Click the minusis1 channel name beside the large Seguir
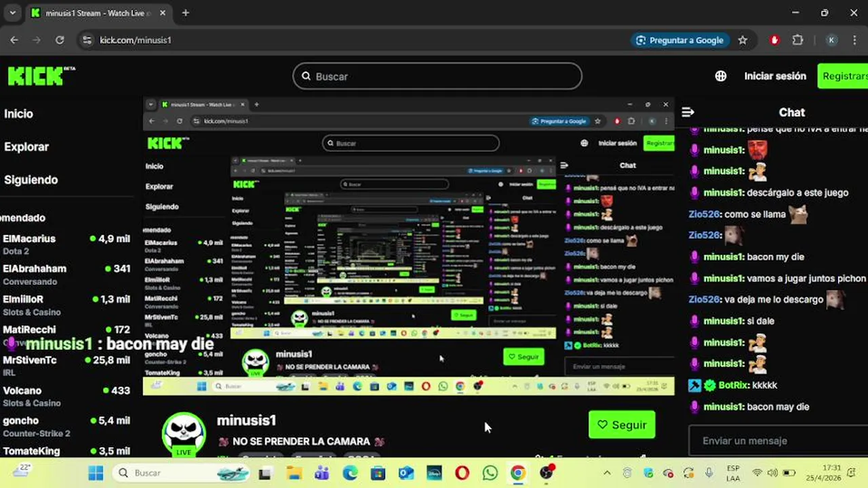The width and height of the screenshot is (868, 488). click(x=246, y=420)
